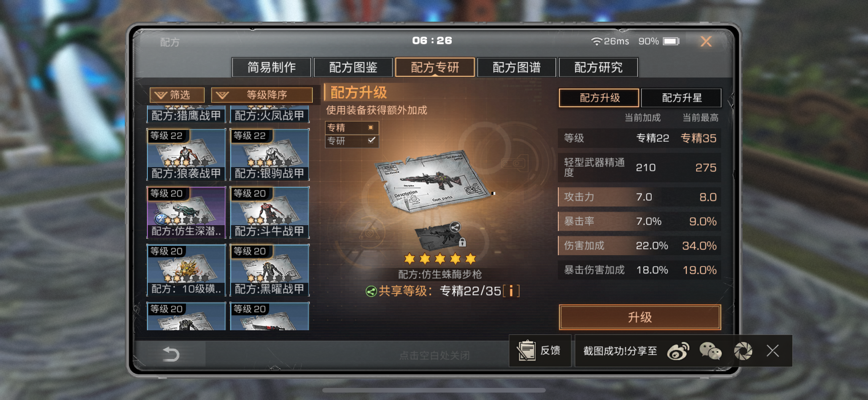Open the 反馈 feedback clipboard

[540, 351]
